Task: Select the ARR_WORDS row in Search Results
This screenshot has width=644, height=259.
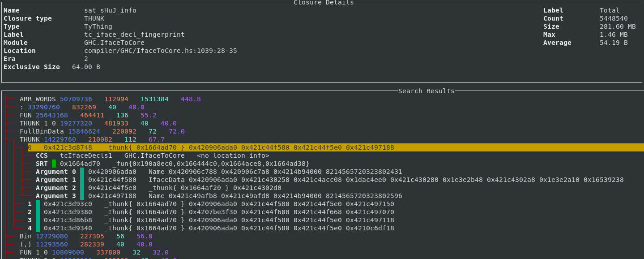Action: coord(38,99)
